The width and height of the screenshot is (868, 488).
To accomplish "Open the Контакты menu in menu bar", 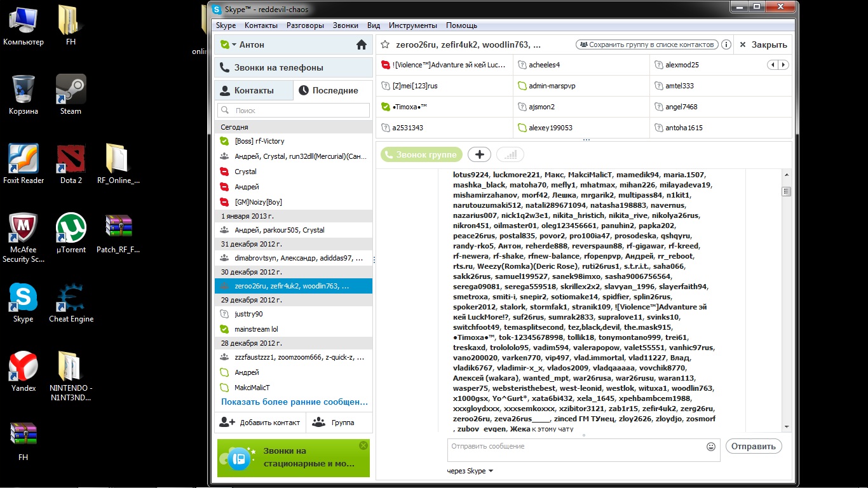I will point(261,25).
